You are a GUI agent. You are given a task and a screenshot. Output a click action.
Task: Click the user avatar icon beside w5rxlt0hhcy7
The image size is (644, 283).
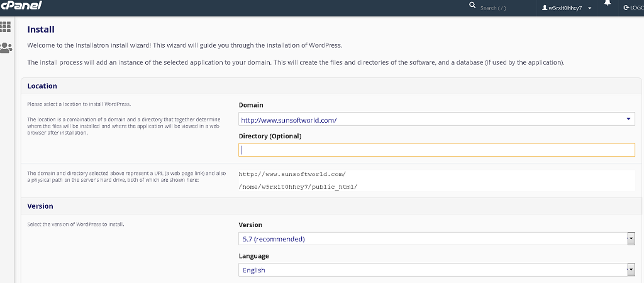545,8
